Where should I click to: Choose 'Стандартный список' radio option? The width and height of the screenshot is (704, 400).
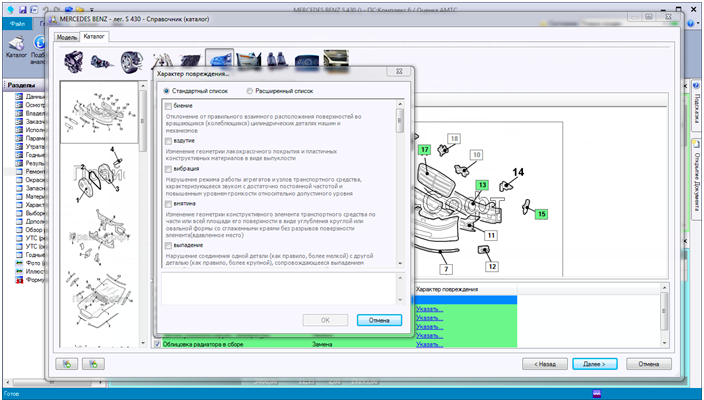coord(167,90)
